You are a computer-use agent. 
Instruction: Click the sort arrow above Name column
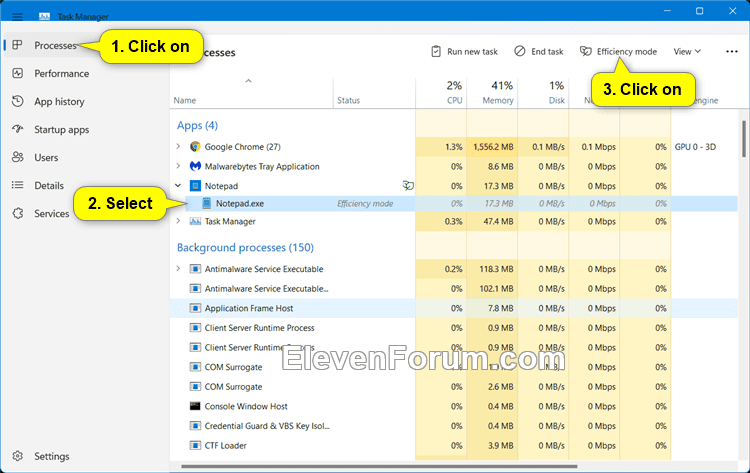(x=248, y=81)
